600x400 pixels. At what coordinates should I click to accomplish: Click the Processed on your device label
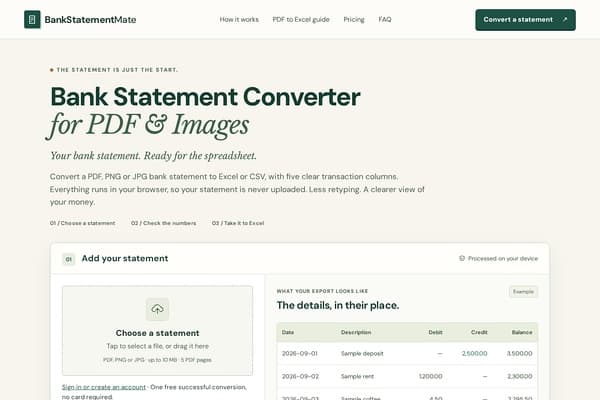503,258
